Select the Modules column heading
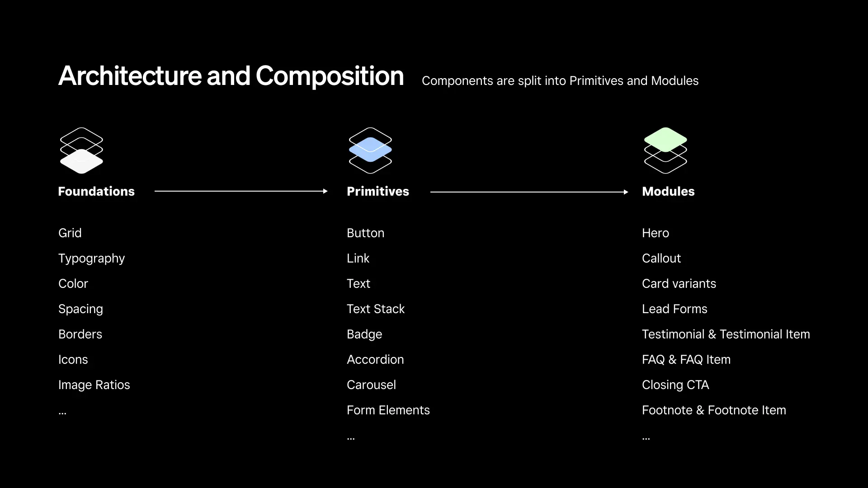Screen dimensions: 868x488 click(668, 192)
